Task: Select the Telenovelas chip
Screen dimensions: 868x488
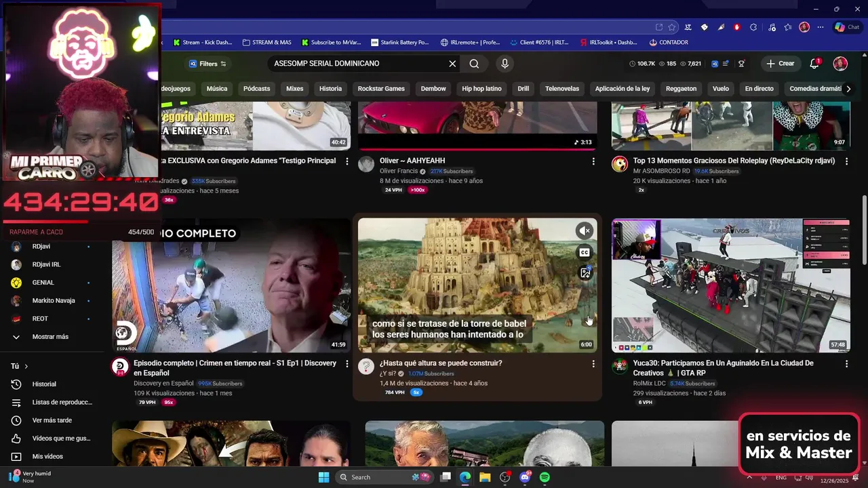Action: point(562,89)
